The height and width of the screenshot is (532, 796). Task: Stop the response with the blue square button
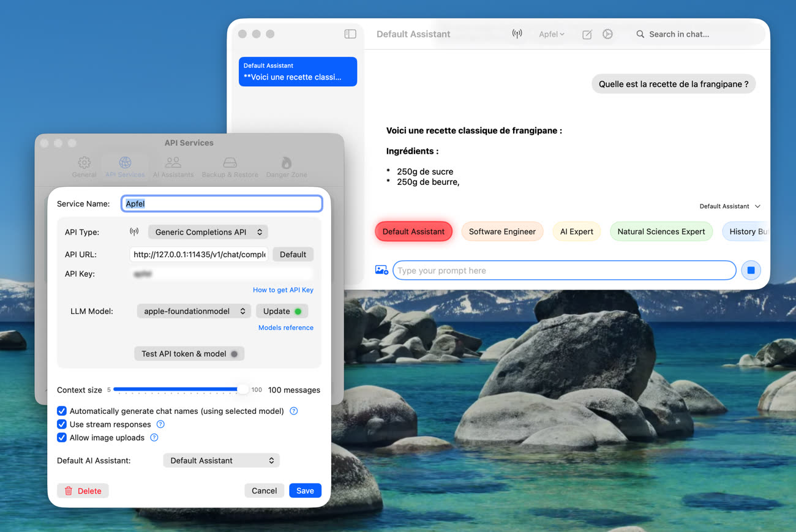click(x=751, y=270)
